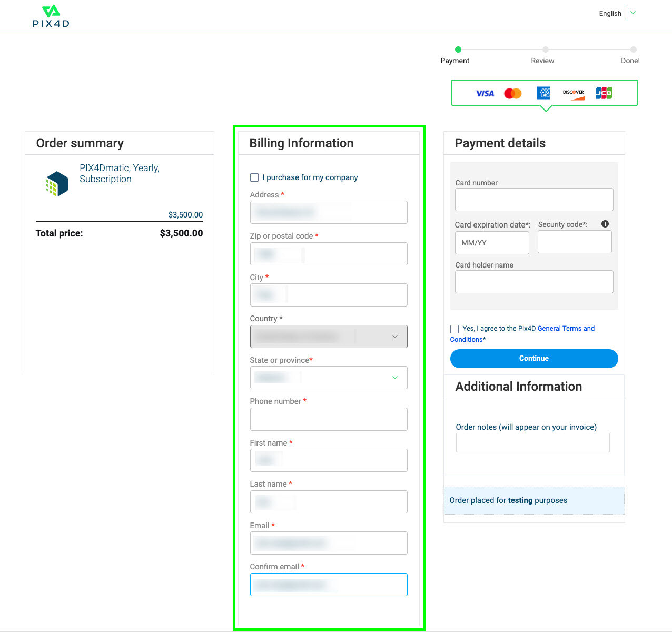672x642 pixels.
Task: Click the PIX4Dmatic product thumbnail
Action: (x=57, y=184)
